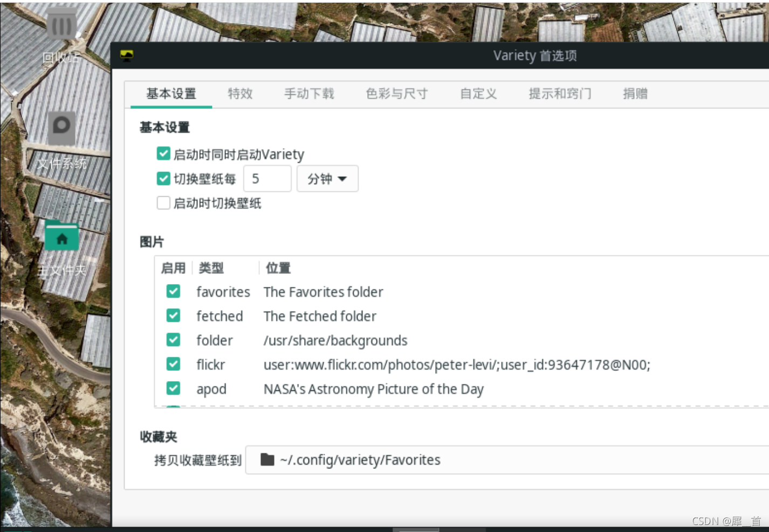
Task: Switch to the 手动下载 tab
Action: click(x=310, y=94)
